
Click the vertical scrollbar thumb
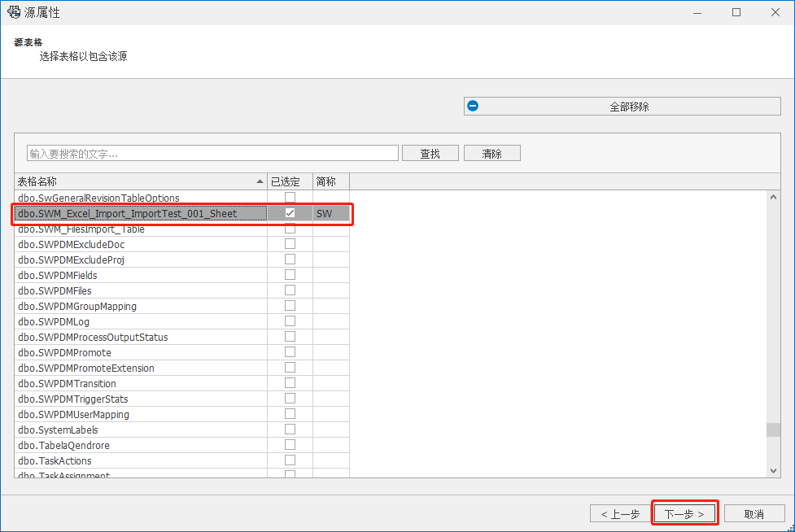773,430
